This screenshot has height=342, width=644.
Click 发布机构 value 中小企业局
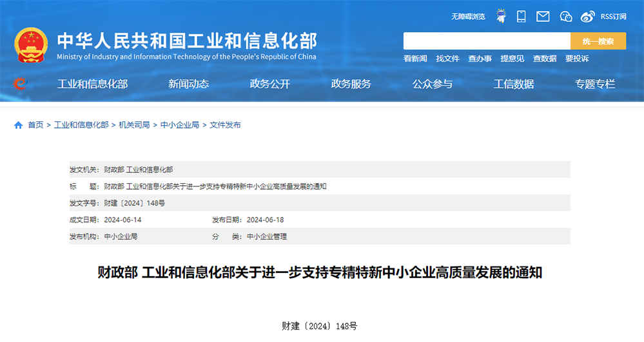pyautogui.click(x=121, y=237)
